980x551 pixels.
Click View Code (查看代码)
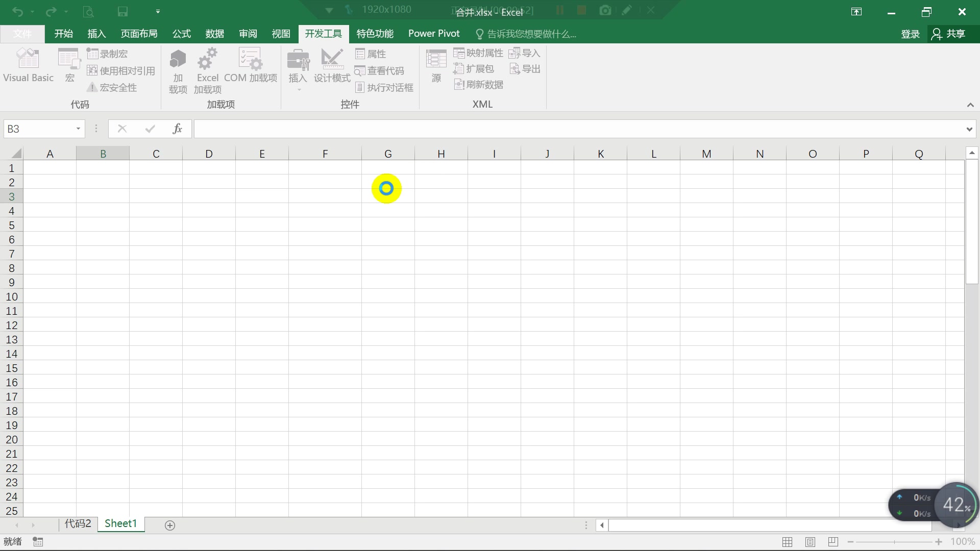379,71
